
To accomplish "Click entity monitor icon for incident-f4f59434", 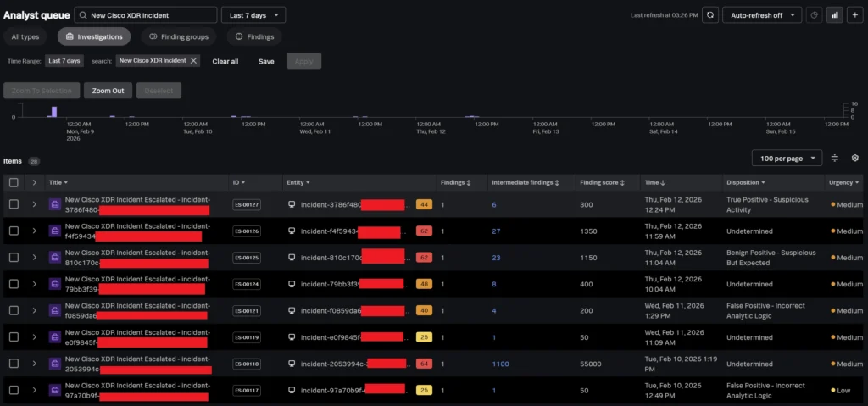I will click(292, 231).
